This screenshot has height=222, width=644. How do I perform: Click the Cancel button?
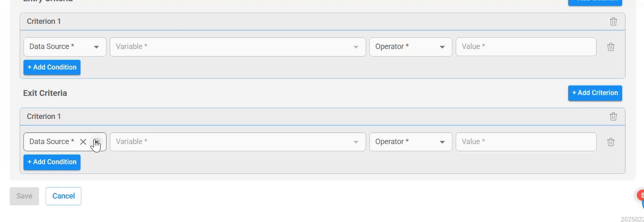click(63, 196)
